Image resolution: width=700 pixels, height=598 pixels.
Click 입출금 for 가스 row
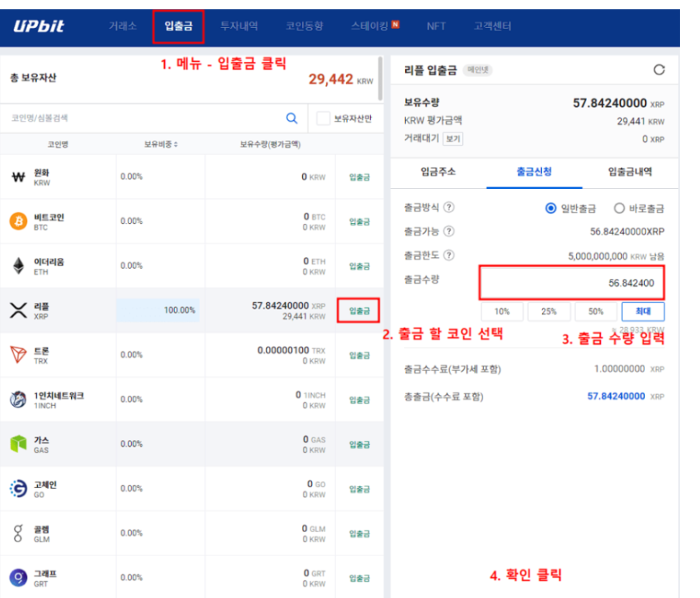tap(359, 445)
